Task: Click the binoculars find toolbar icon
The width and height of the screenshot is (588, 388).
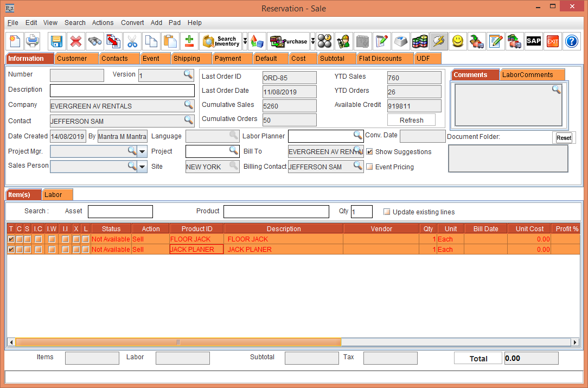Action: [x=94, y=41]
